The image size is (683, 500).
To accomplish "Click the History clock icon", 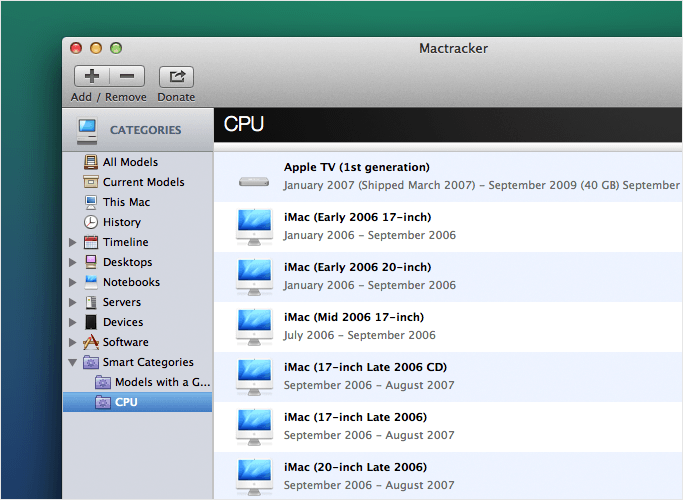I will click(x=91, y=222).
